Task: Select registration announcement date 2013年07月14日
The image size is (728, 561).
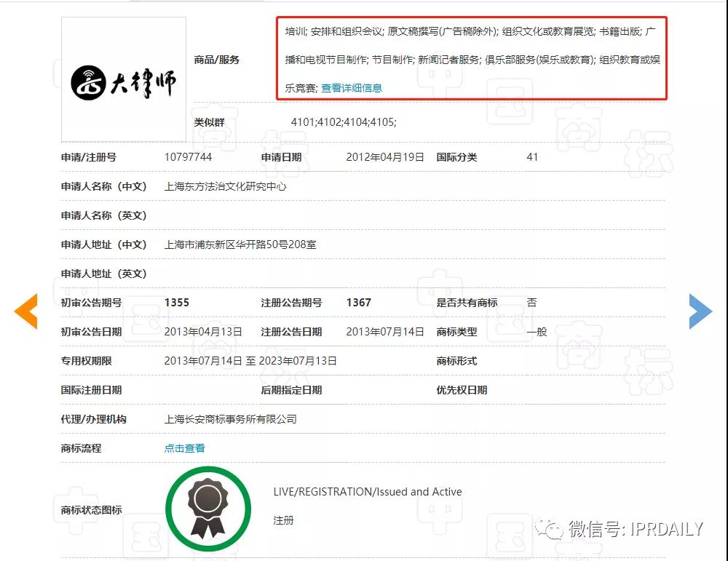Action: [385, 332]
